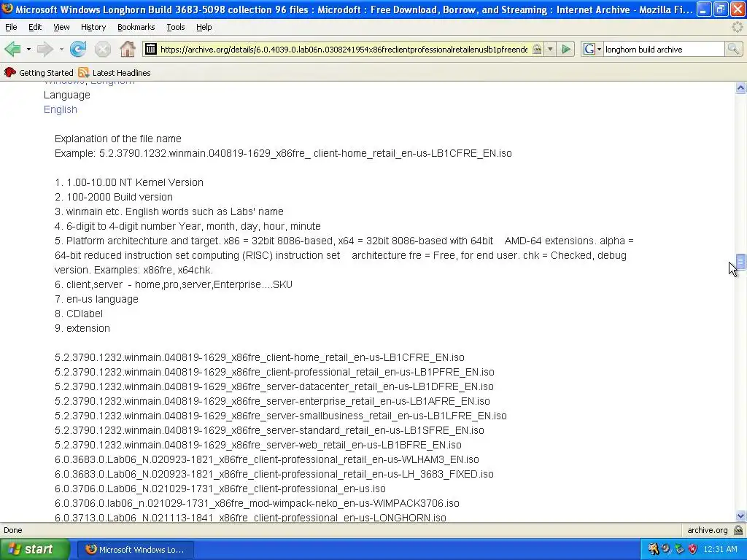Viewport: 747px width, 560px height.
Task: Open the Forward button history dropdown
Action: click(61, 49)
